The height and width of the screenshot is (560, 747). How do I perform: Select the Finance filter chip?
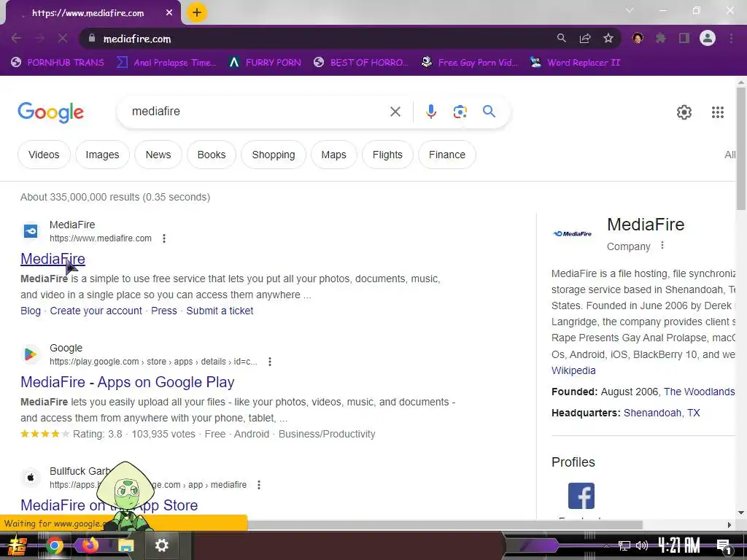[x=447, y=155]
